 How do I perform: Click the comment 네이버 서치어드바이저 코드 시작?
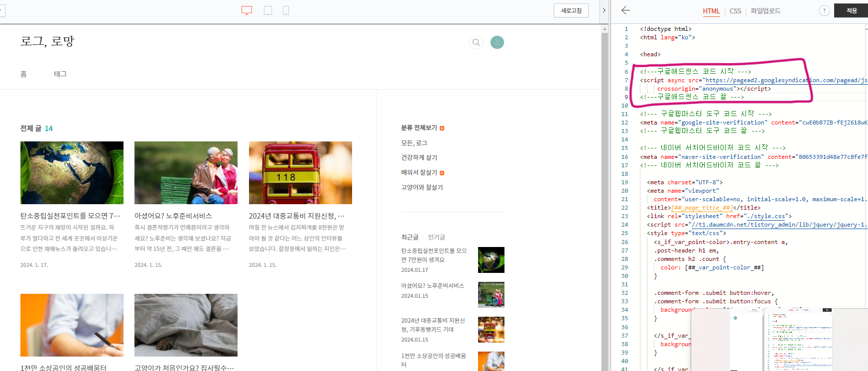(x=713, y=148)
